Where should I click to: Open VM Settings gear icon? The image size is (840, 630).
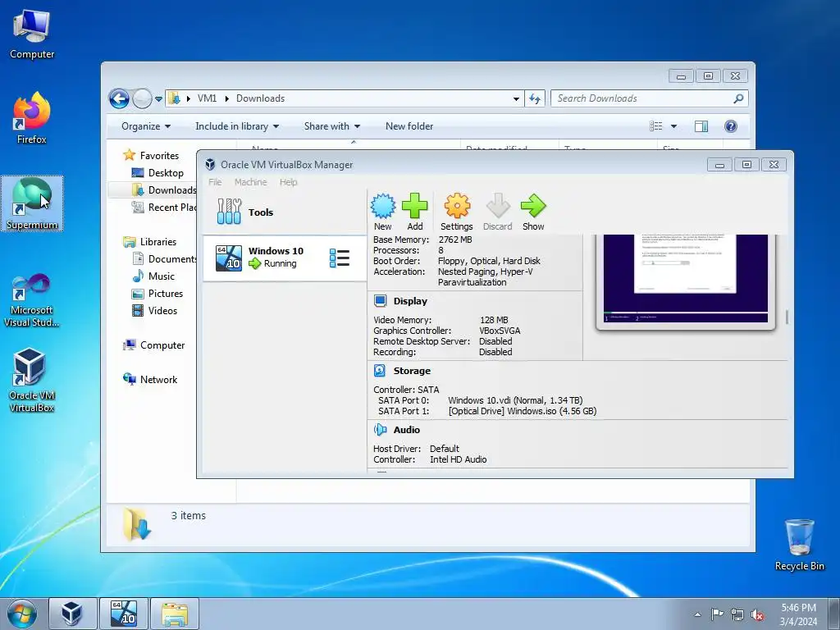[x=457, y=206]
